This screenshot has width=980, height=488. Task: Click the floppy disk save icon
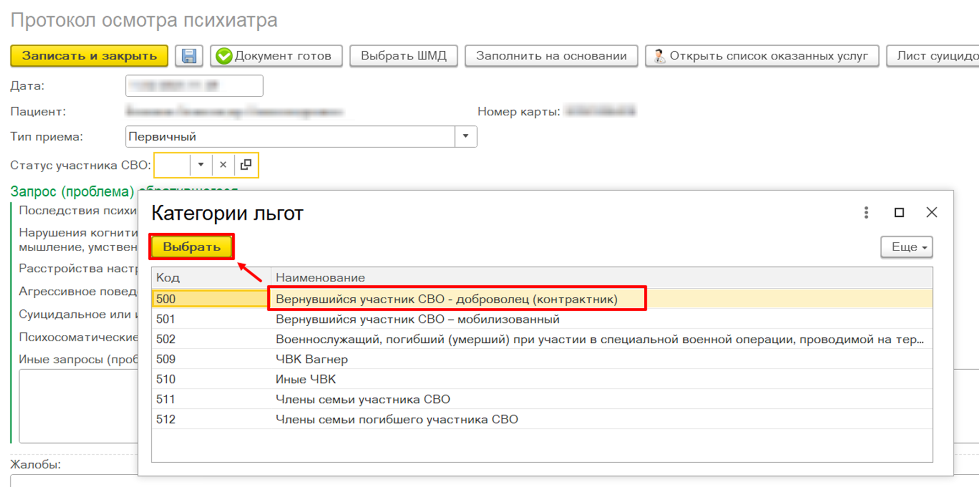point(189,56)
